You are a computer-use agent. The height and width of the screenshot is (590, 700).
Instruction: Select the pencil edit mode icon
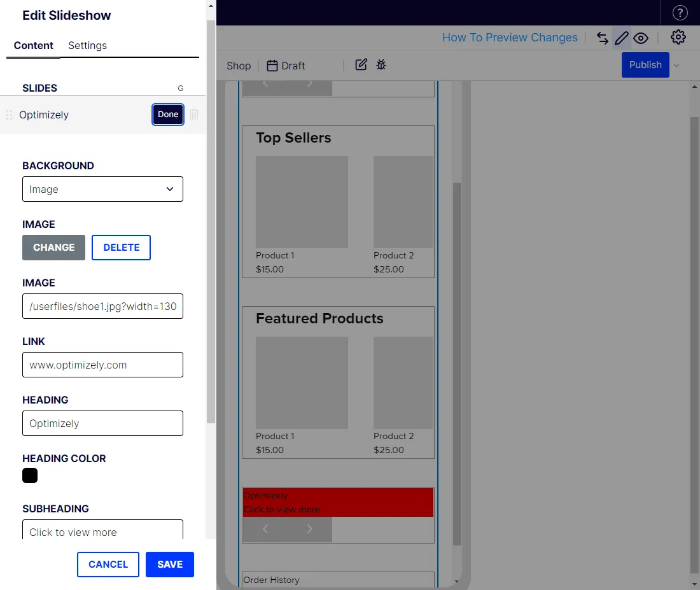point(622,38)
